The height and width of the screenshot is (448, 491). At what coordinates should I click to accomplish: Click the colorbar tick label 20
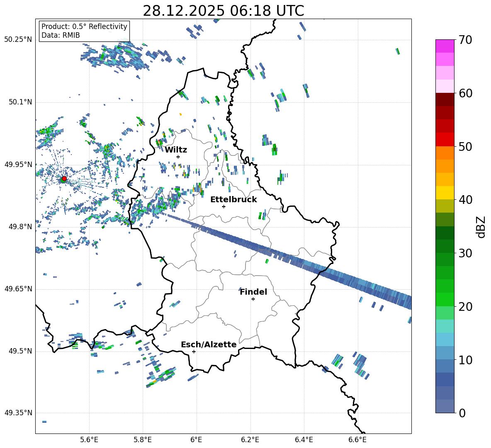[465, 307]
